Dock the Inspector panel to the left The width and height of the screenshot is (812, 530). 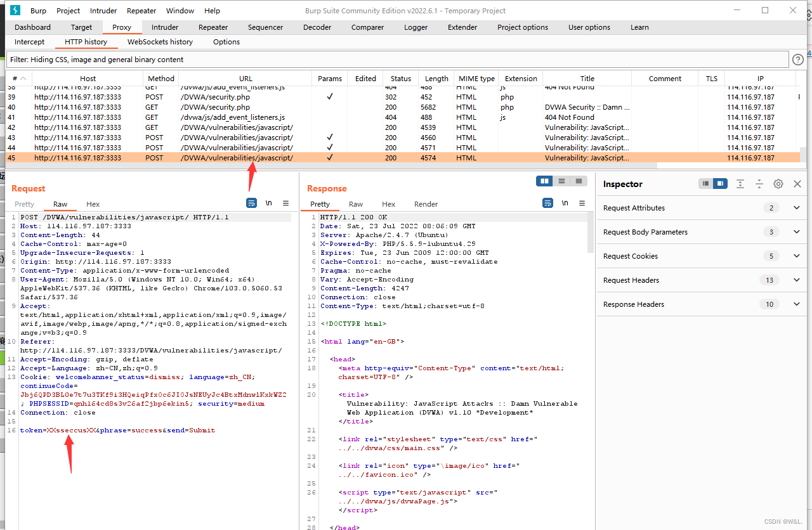point(705,184)
